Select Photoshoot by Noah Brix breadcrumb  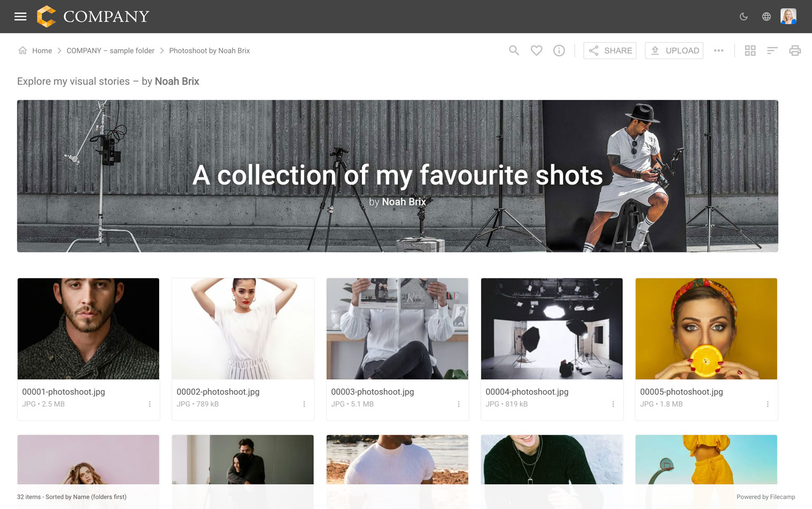tap(209, 51)
